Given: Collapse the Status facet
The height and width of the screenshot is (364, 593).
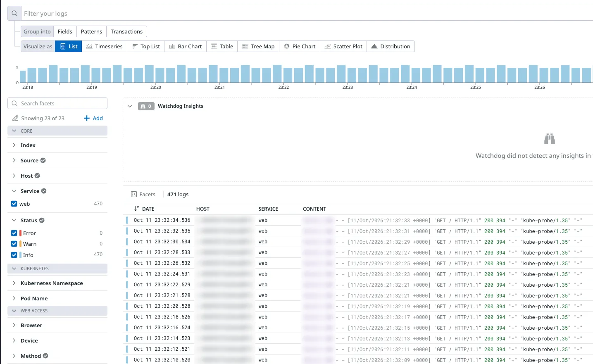Looking at the screenshot, I should click(14, 220).
